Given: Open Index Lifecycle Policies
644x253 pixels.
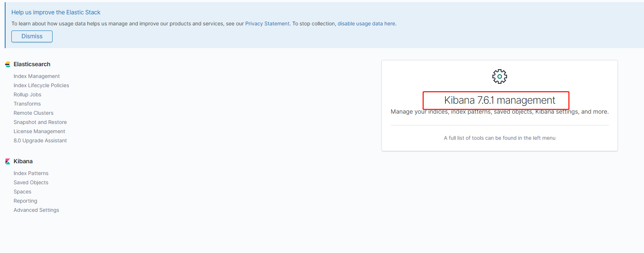Looking at the screenshot, I should click(x=41, y=85).
